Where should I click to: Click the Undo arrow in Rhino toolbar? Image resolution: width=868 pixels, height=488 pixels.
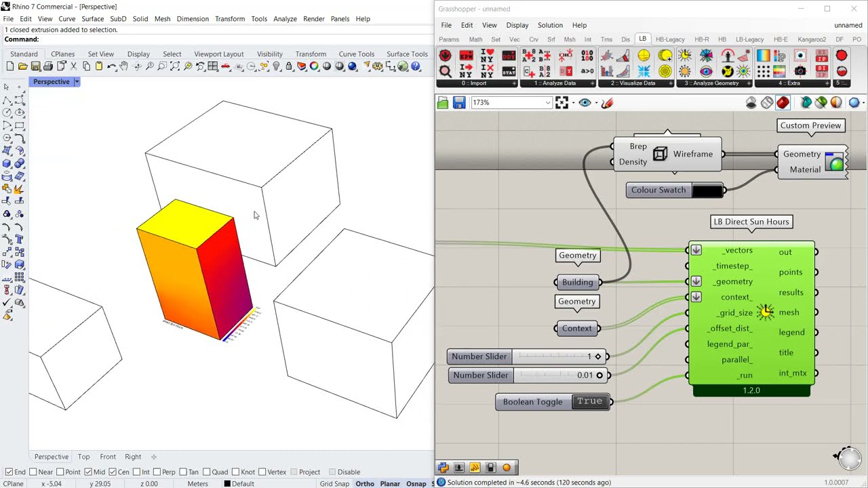pos(111,66)
